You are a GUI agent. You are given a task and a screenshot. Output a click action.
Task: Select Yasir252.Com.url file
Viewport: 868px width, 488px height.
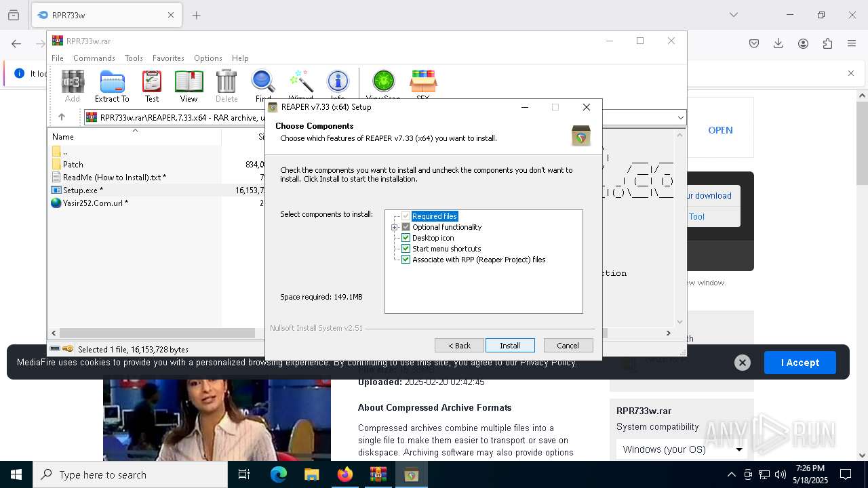pos(90,203)
